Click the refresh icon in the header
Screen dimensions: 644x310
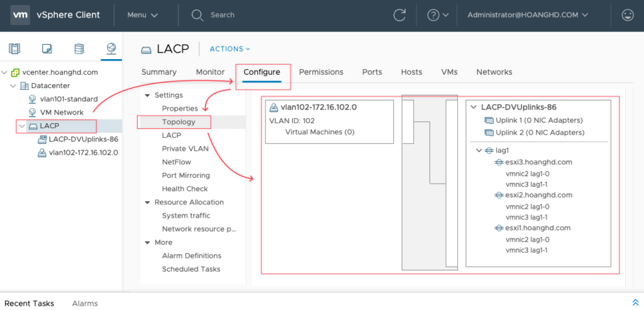point(399,15)
